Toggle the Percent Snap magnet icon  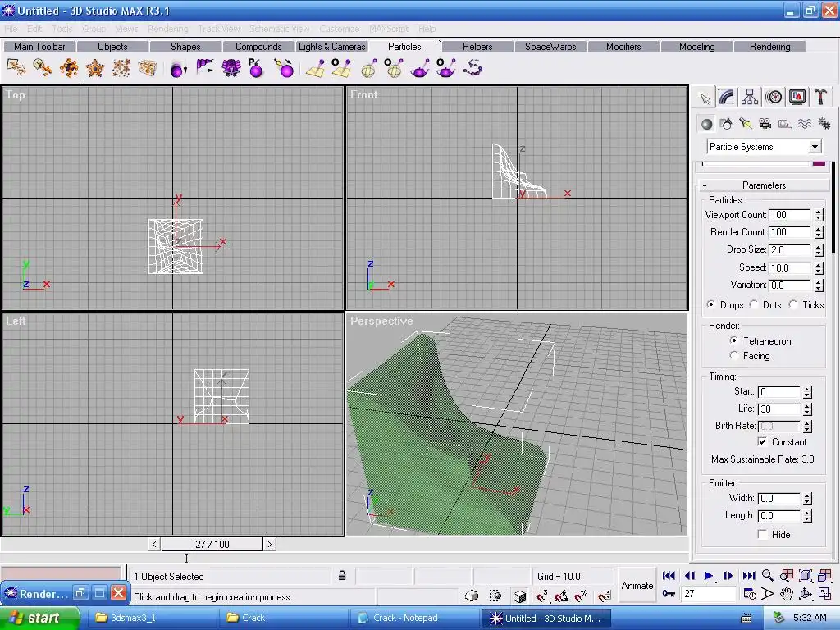[582, 596]
